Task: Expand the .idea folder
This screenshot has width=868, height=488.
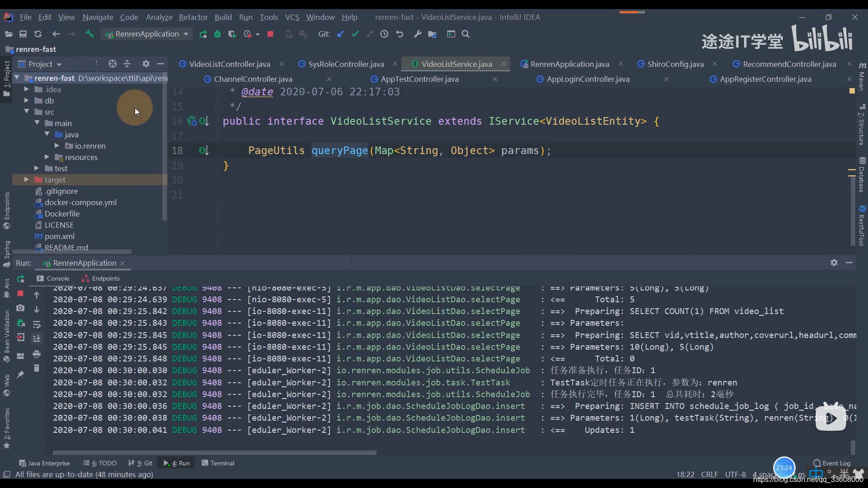Action: (x=26, y=89)
